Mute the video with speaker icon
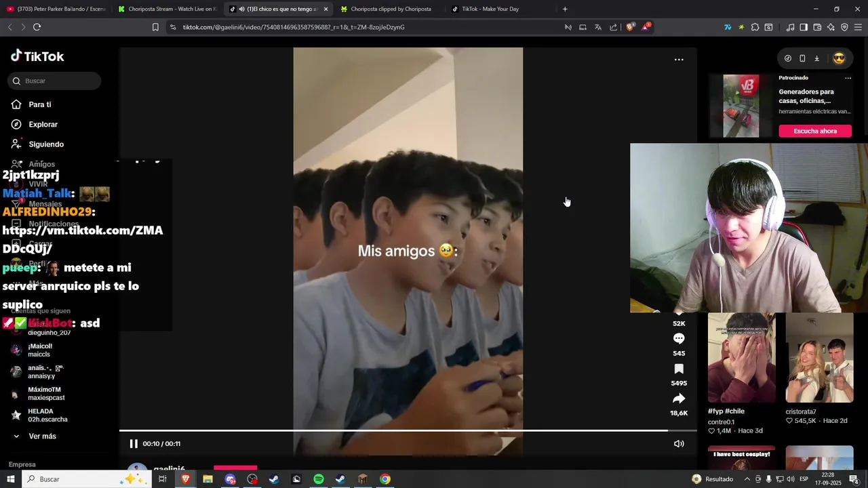 (x=678, y=443)
